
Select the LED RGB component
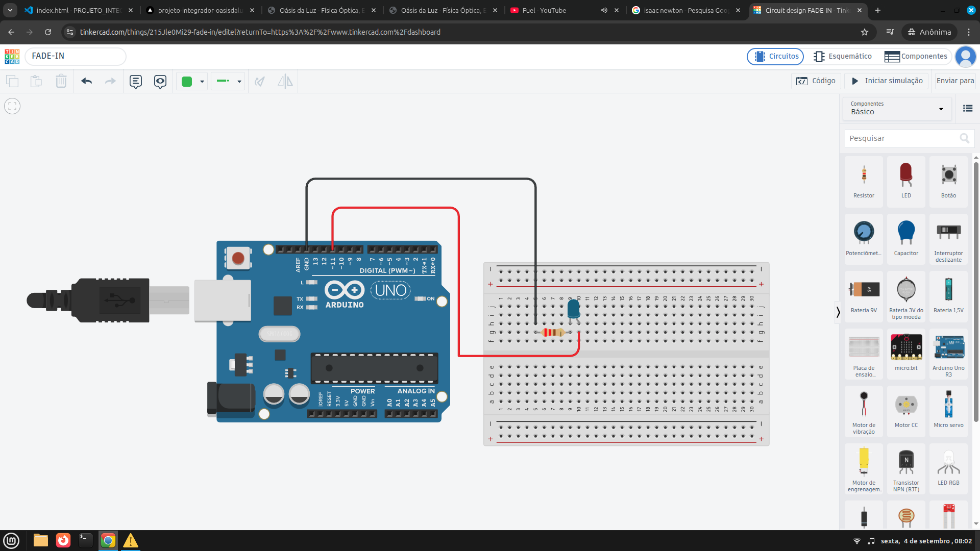point(948,469)
